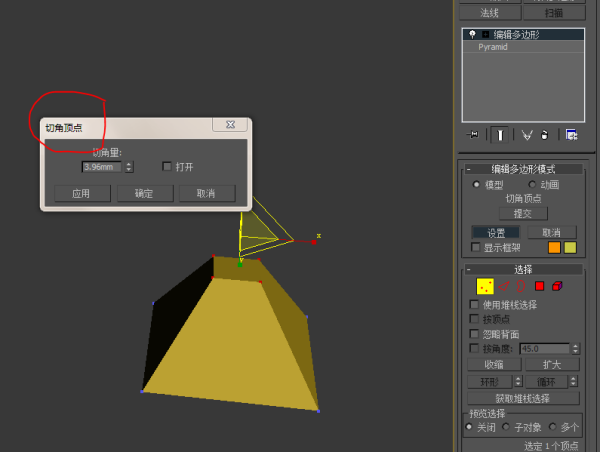
Task: Enable the 按角度 checkbox
Action: coord(474,348)
